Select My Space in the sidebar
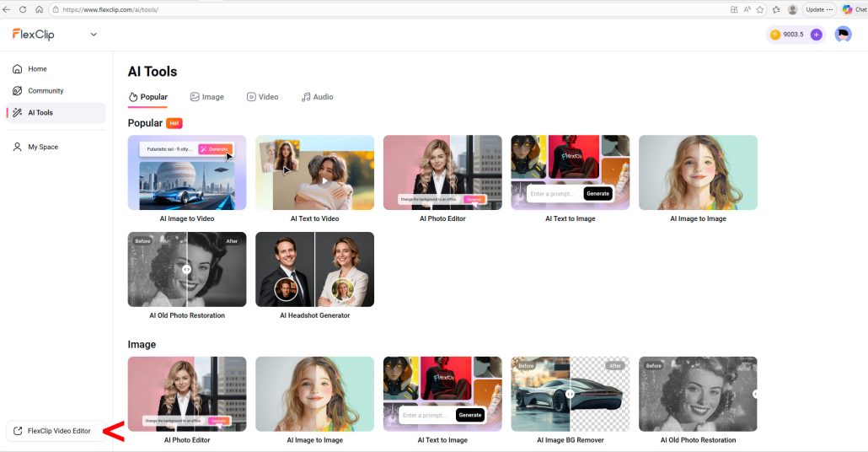The image size is (868, 452). click(x=43, y=147)
